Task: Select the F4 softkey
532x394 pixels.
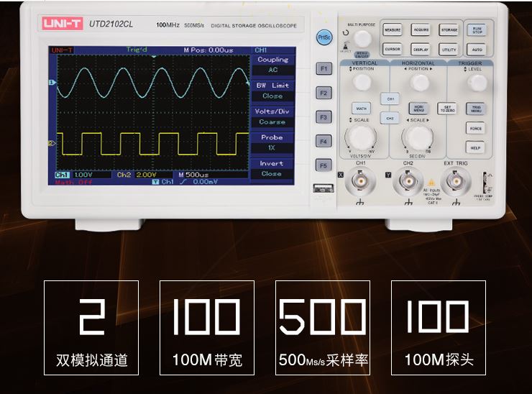Action: [324, 142]
